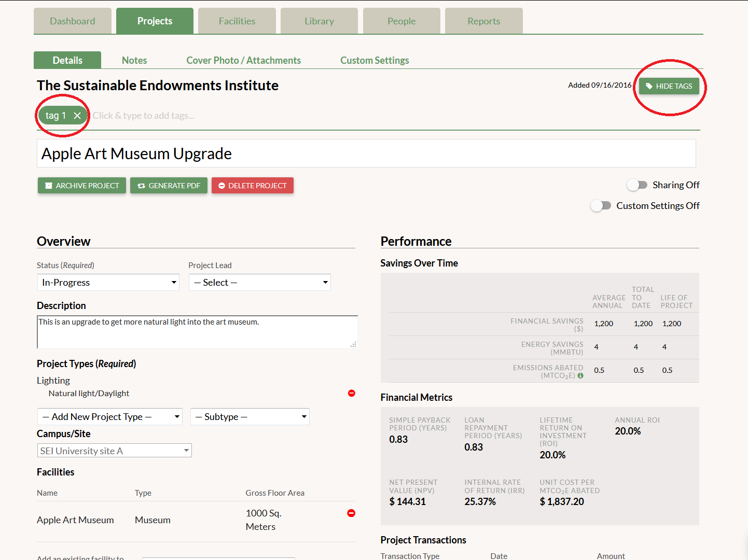Screen dimensions: 748x560
Task: Click the project name field Apple Art Museum Upgrade
Action: 366,153
